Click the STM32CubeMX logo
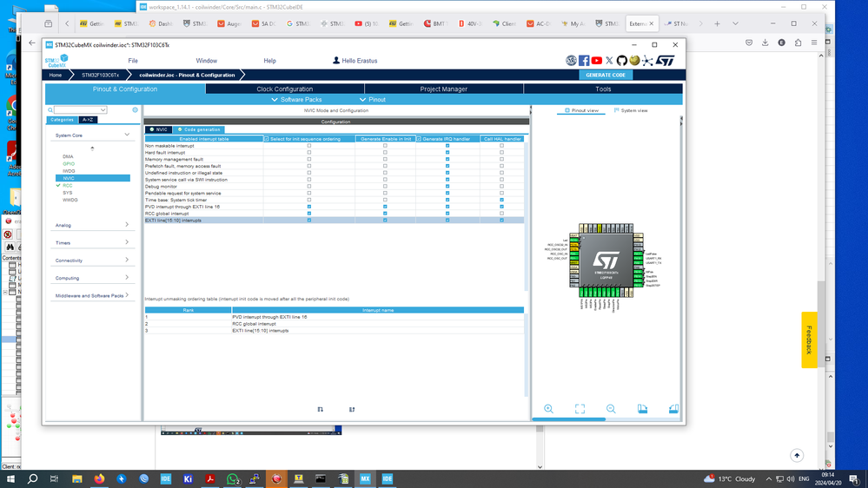The image size is (868, 488). click(56, 61)
